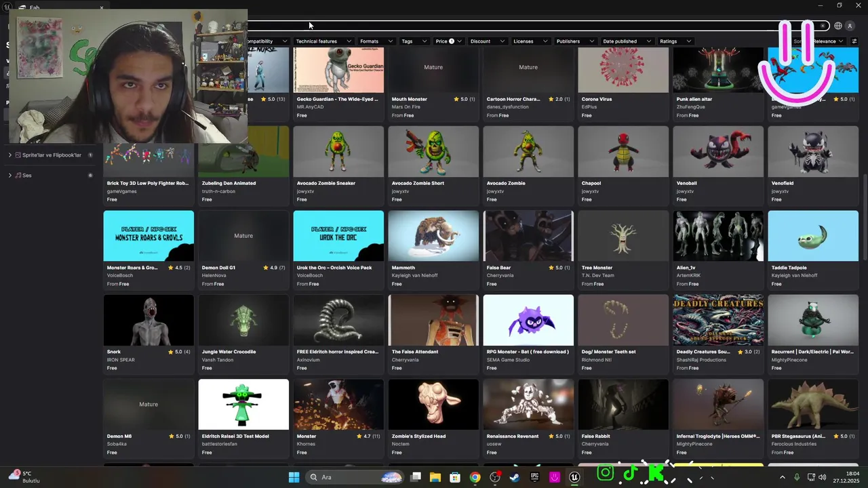
Task: Click the network tray icon
Action: pyautogui.click(x=810, y=477)
